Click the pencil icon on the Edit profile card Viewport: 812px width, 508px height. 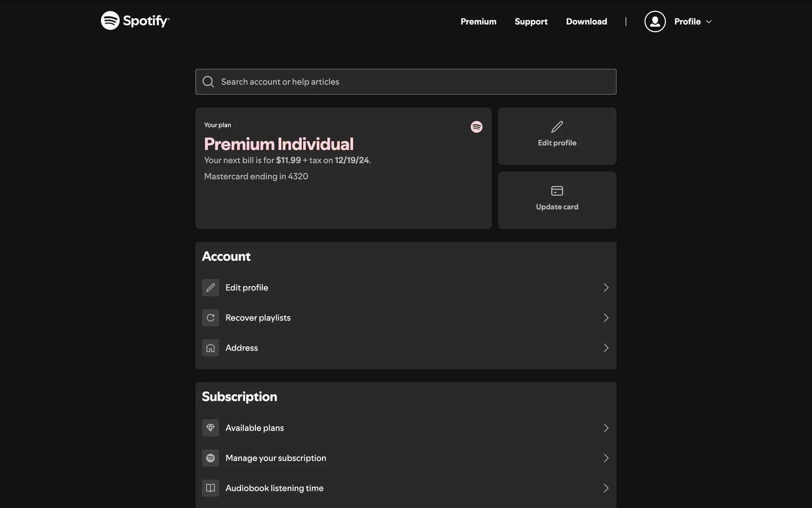point(557,127)
